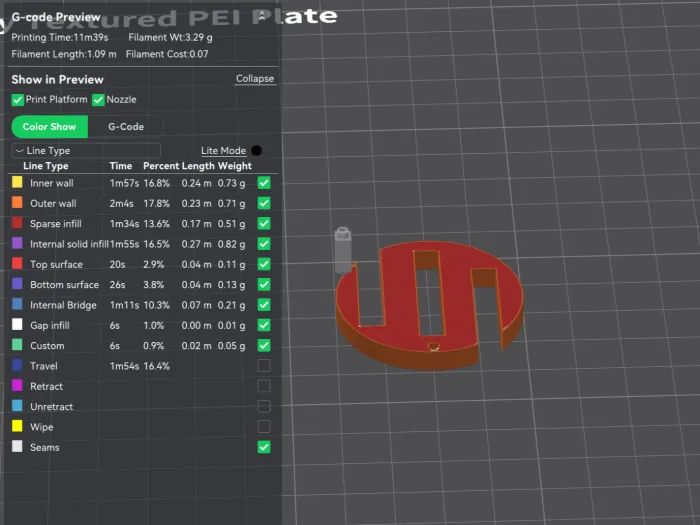Click the nozzle model in the viewport

342,249
